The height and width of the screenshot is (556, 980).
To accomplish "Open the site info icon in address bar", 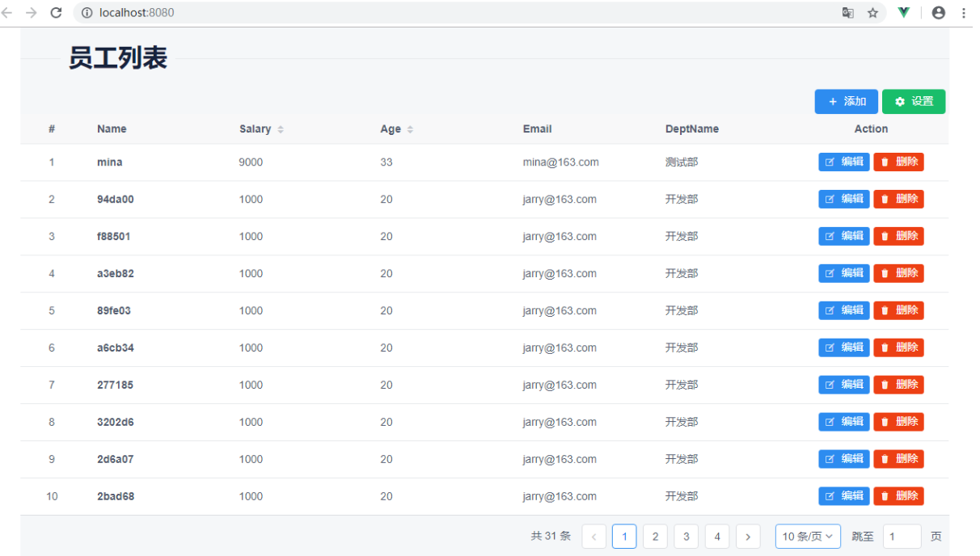I will [87, 13].
